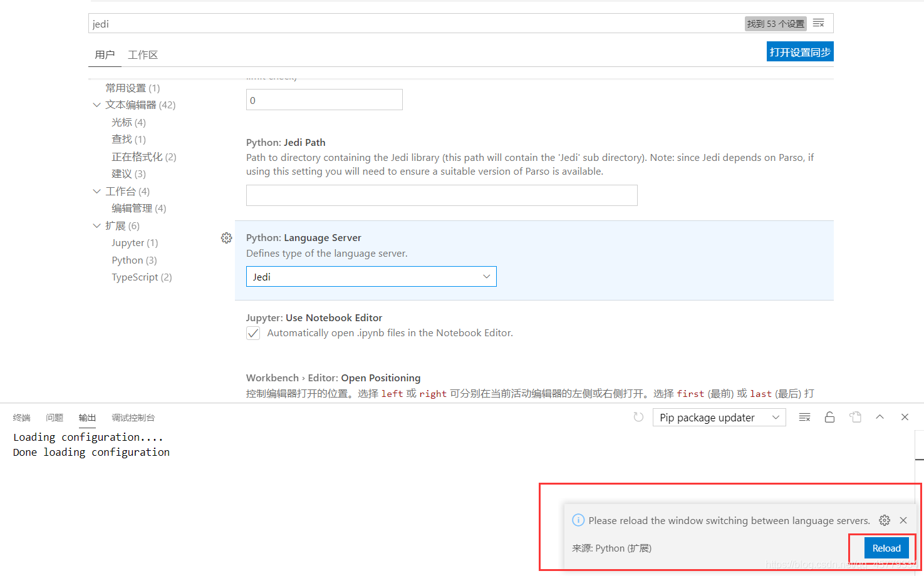The height and width of the screenshot is (576, 924).
Task: Open output log in editor icon
Action: (855, 417)
